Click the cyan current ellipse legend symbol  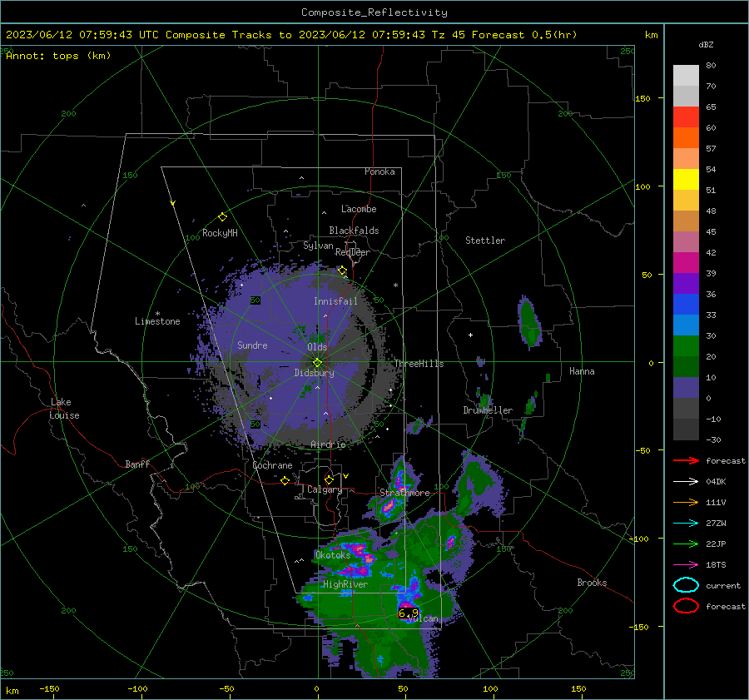(x=686, y=585)
